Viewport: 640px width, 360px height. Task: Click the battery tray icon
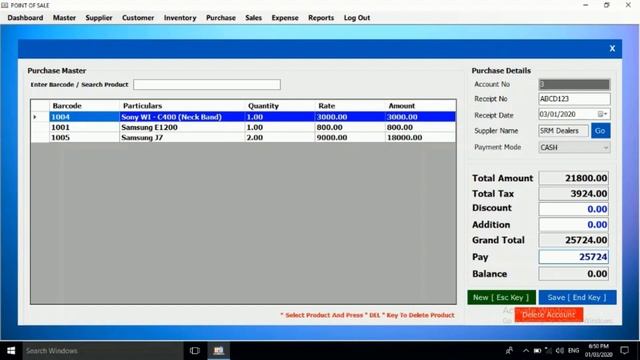[537, 351]
